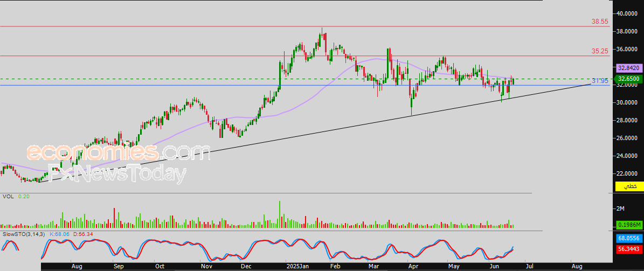
Task: Click the 0.20 volume value text
Action: (23, 197)
